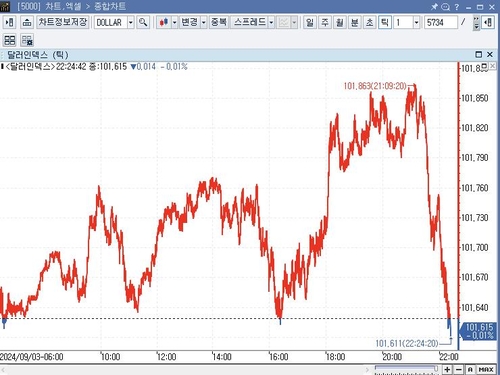Click the DOLLAR symbol input field
This screenshot has height=375, width=500.
coord(111,23)
